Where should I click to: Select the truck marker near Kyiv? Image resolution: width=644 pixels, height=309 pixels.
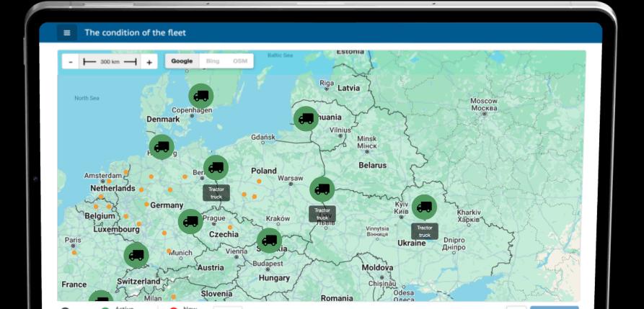[424, 207]
